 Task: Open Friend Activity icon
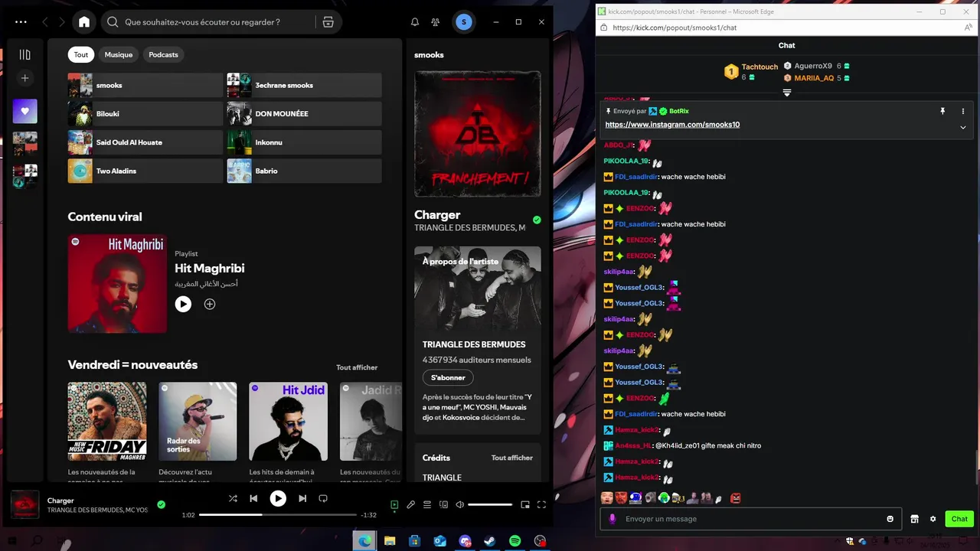click(436, 22)
